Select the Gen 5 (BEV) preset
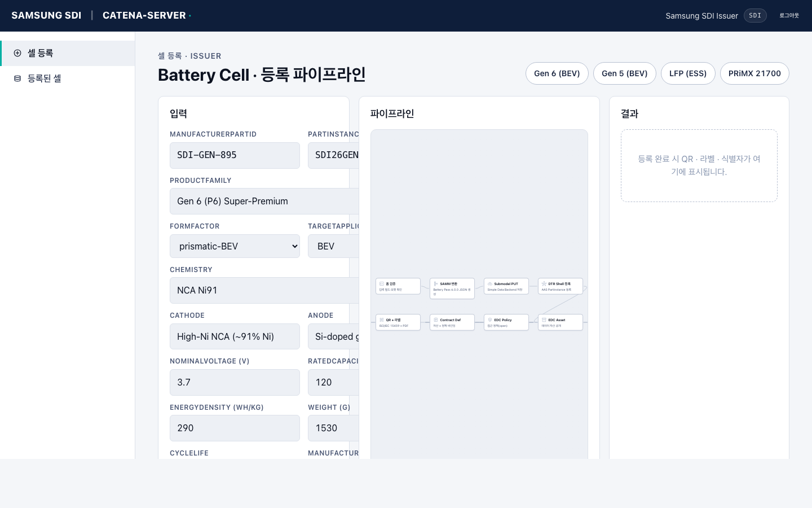 coord(624,73)
